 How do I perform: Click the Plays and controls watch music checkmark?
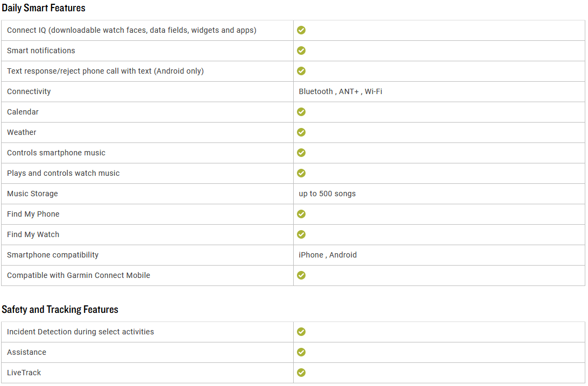click(x=301, y=173)
